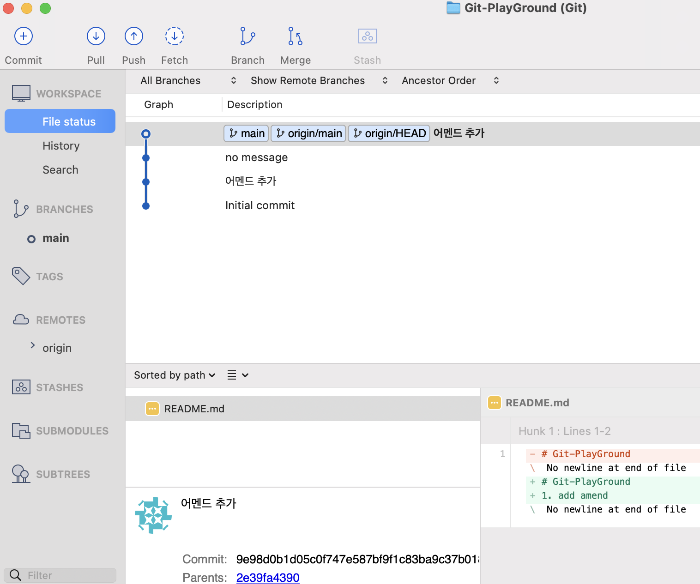Click the Stash toolbar icon

[x=367, y=36]
